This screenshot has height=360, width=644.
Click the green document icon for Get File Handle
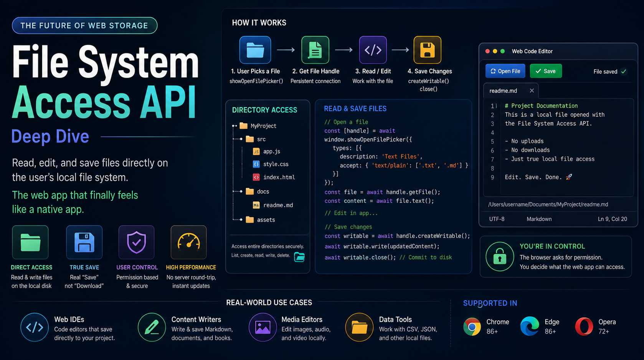coord(315,50)
